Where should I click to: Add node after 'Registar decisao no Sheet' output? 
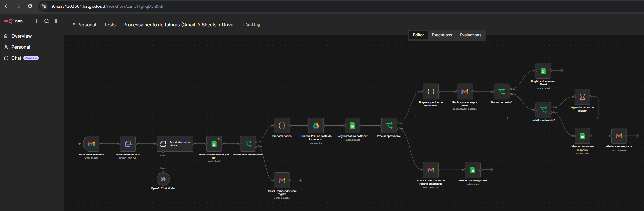click(562, 70)
